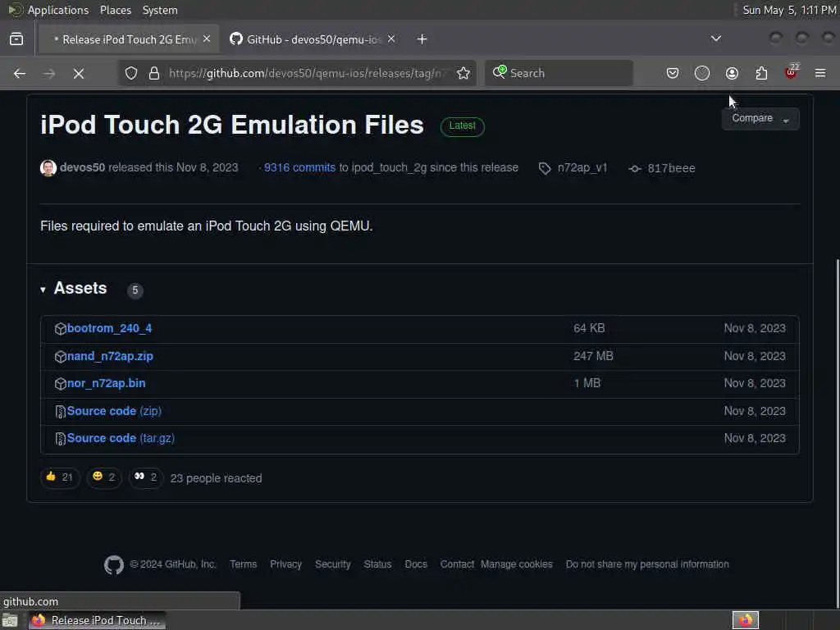Close the Release iPod Touch tab
Image resolution: width=840 pixels, height=630 pixels.
207,39
